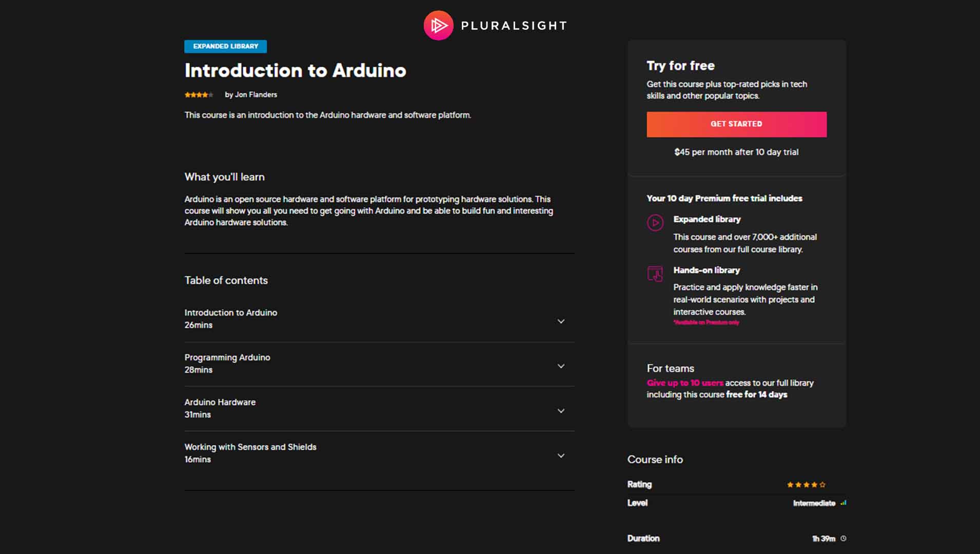
Task: Select Working with Sensors and Shields title
Action: [250, 447]
